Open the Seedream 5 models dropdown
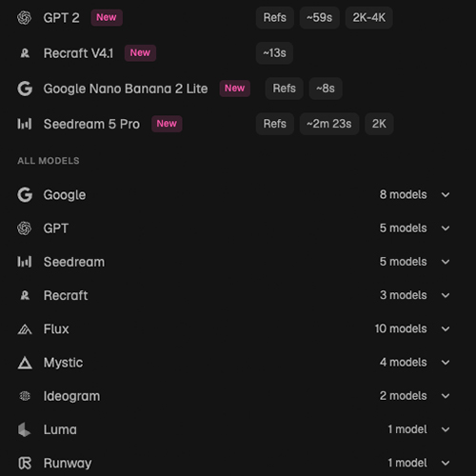 point(446,262)
